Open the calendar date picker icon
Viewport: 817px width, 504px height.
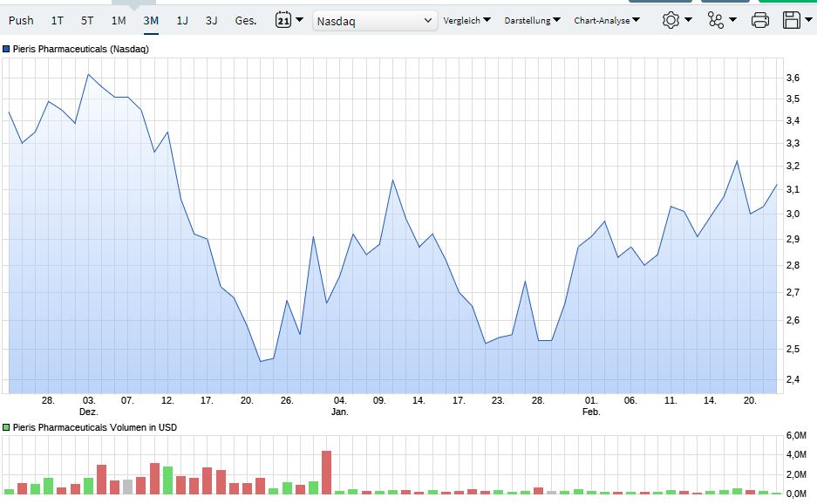click(x=283, y=19)
